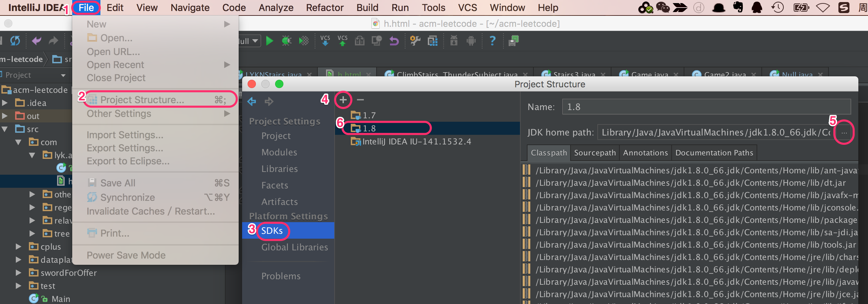Click the battery status icon in menu bar
The image size is (868, 304).
[801, 7]
